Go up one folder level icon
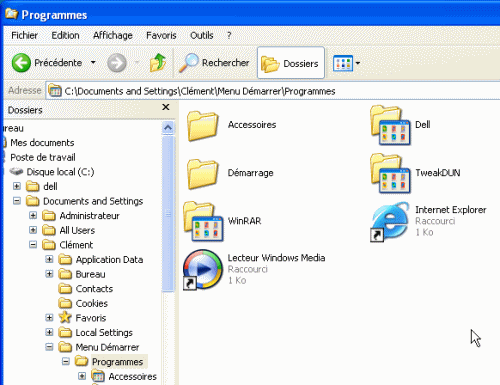This screenshot has width=500, height=385. tap(158, 63)
